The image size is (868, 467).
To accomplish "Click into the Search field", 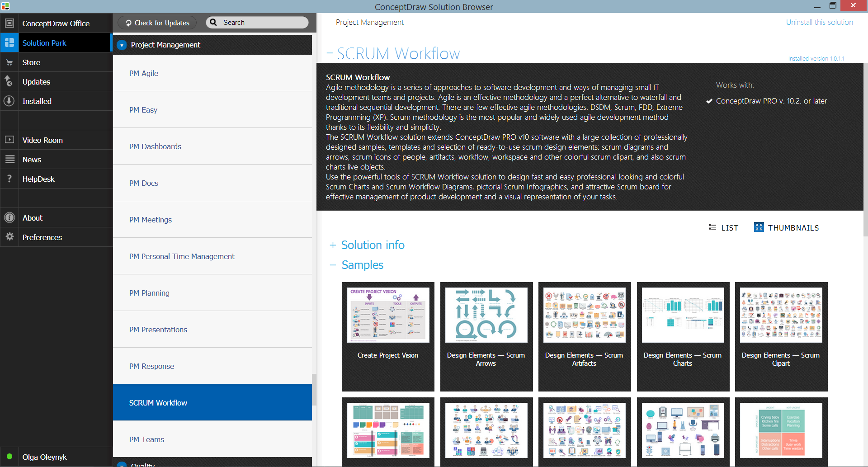I will (x=257, y=23).
